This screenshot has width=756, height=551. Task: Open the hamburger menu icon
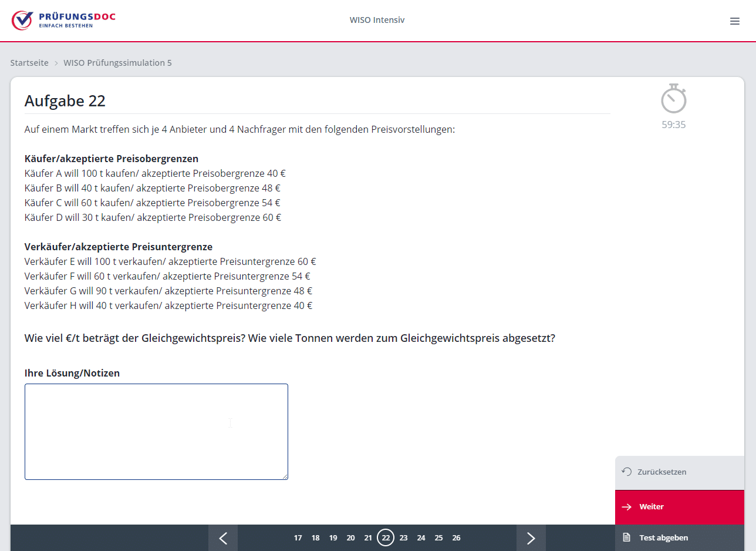734,21
